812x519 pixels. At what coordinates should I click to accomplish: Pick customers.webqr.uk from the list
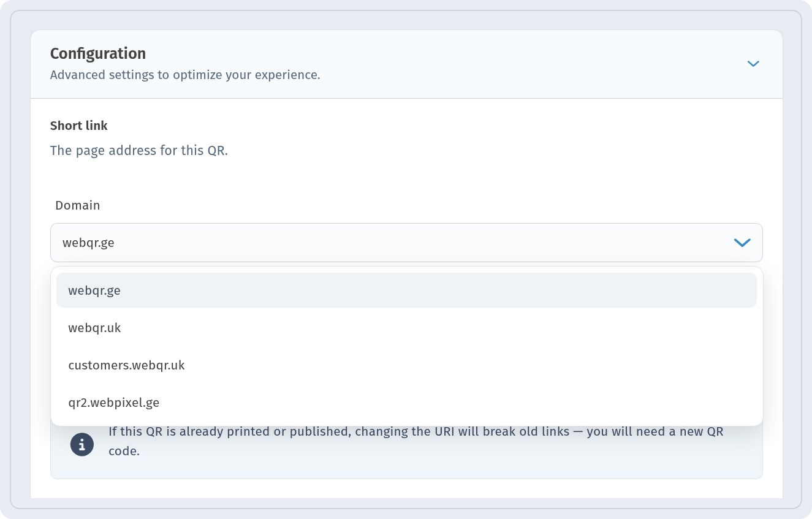[406, 365]
